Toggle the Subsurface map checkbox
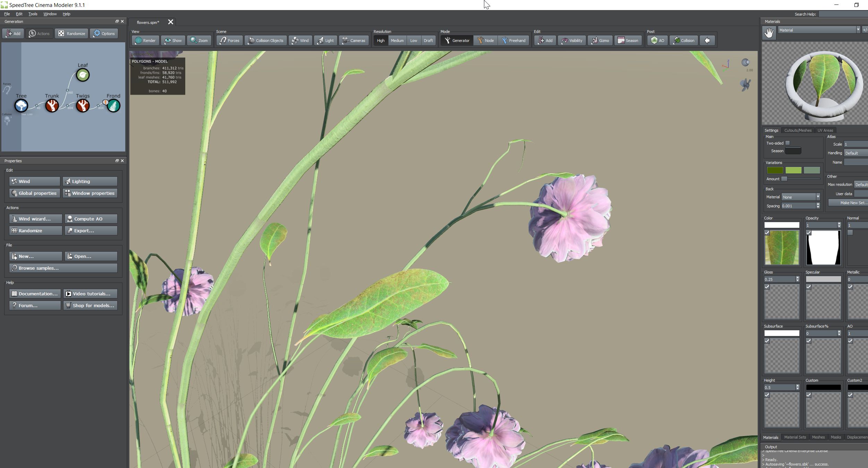The image size is (868, 468). click(767, 341)
